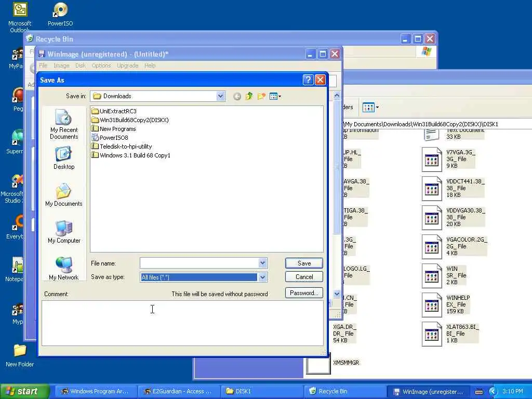Go to Desktop in Save As sidebar
Image resolution: width=532 pixels, height=399 pixels.
click(64, 158)
